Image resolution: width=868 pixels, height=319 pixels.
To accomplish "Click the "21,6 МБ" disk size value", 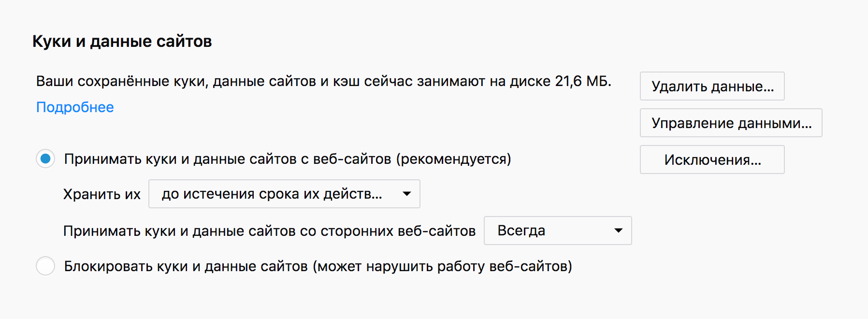I will pos(582,81).
